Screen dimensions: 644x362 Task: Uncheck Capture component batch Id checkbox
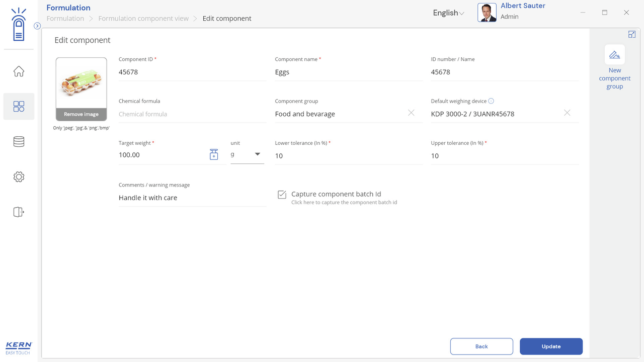tap(282, 195)
